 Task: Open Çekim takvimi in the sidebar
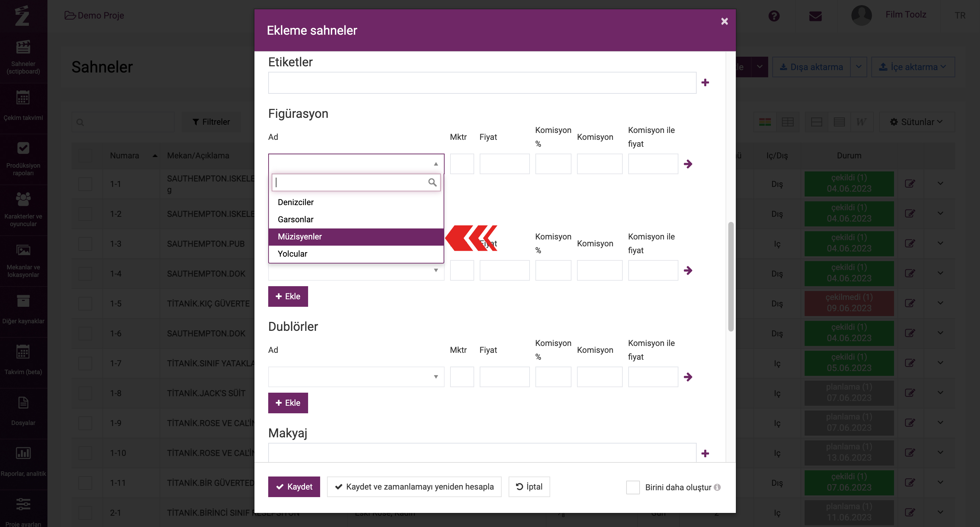[x=23, y=105]
